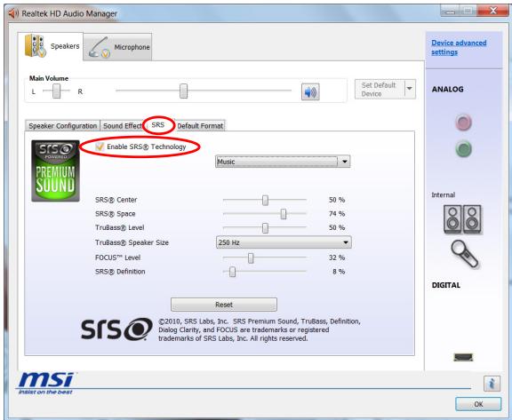The height and width of the screenshot is (420, 512).
Task: Click the pink analog jack connector
Action: pos(463,123)
